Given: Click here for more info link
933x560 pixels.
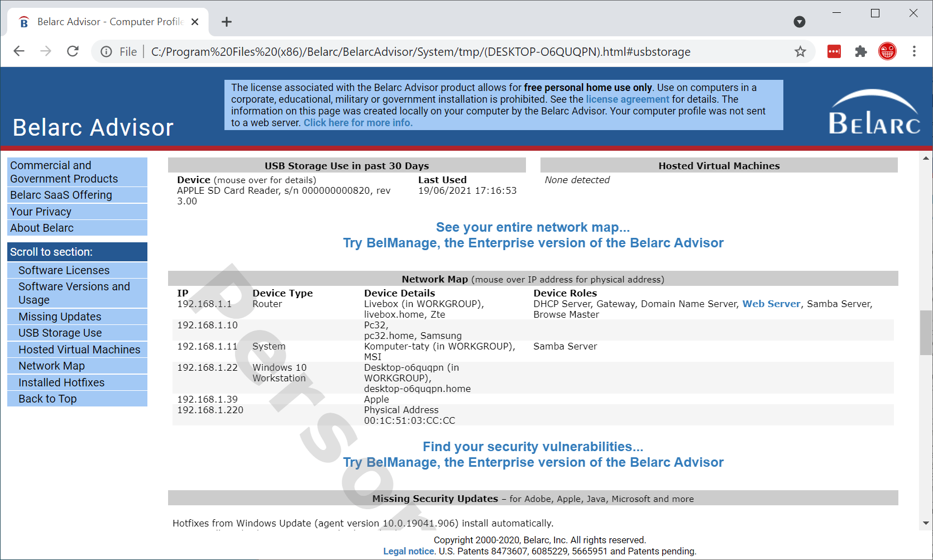Looking at the screenshot, I should 358,123.
